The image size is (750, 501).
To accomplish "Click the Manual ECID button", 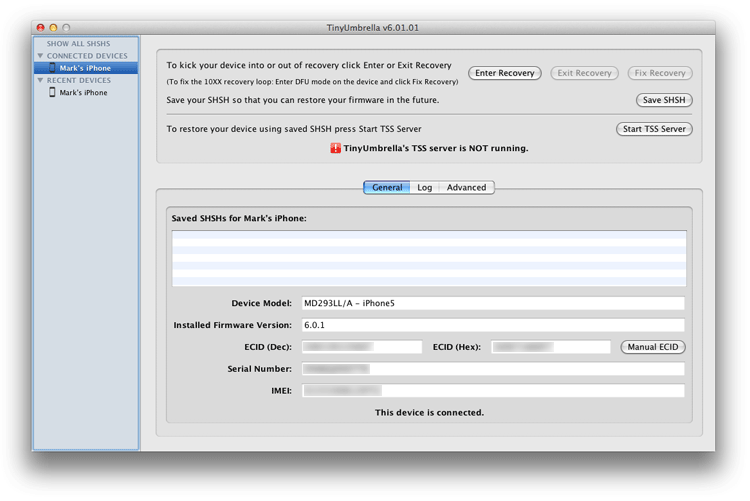I will coord(653,347).
